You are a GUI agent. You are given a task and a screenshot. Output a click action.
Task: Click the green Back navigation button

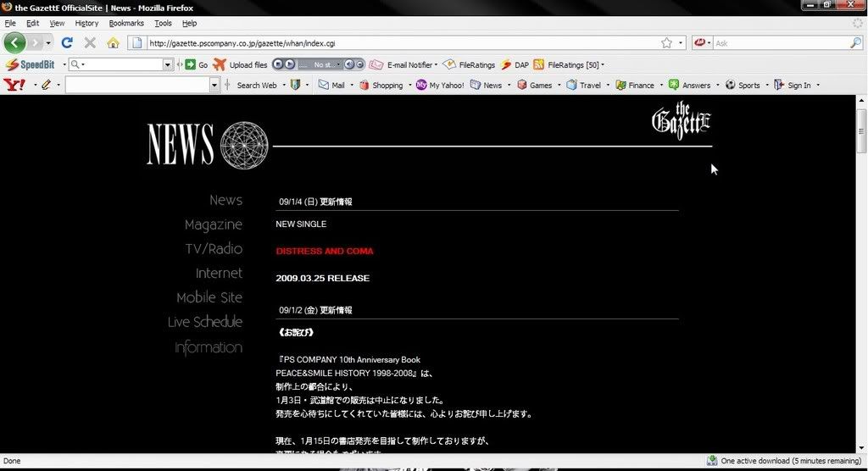(15, 42)
